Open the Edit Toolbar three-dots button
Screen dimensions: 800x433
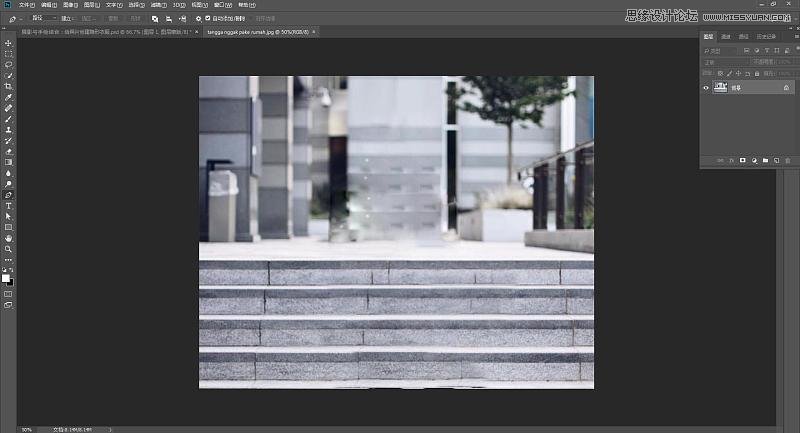8,260
